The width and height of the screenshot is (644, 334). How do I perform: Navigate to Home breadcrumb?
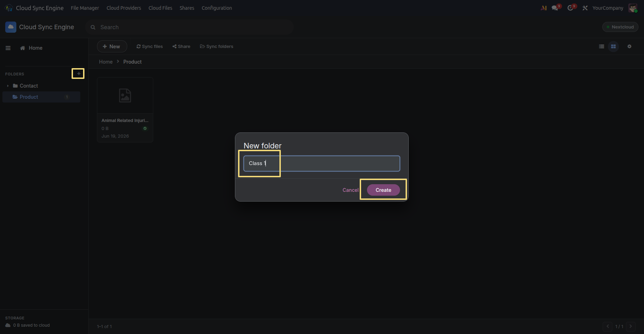(x=106, y=62)
